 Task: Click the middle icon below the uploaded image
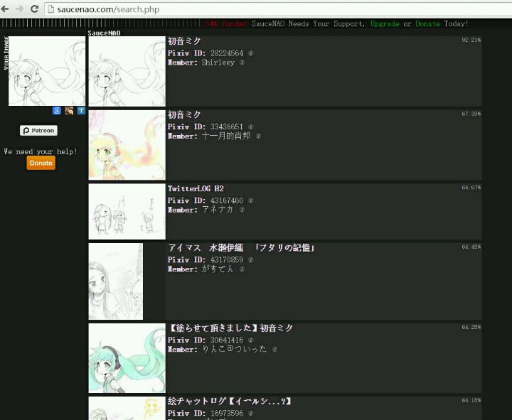[x=69, y=111]
